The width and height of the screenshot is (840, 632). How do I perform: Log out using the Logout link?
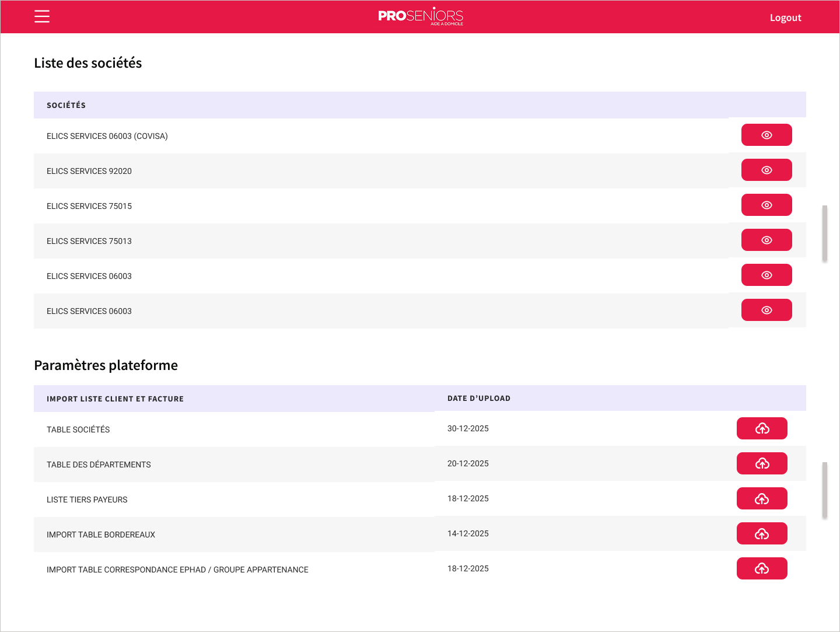point(785,18)
